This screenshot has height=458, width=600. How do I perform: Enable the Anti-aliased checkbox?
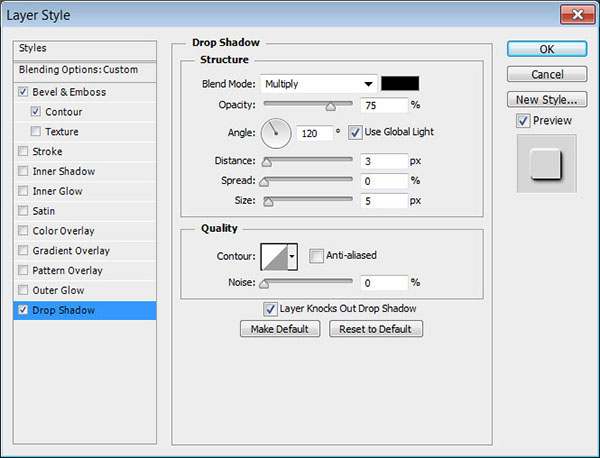[316, 256]
